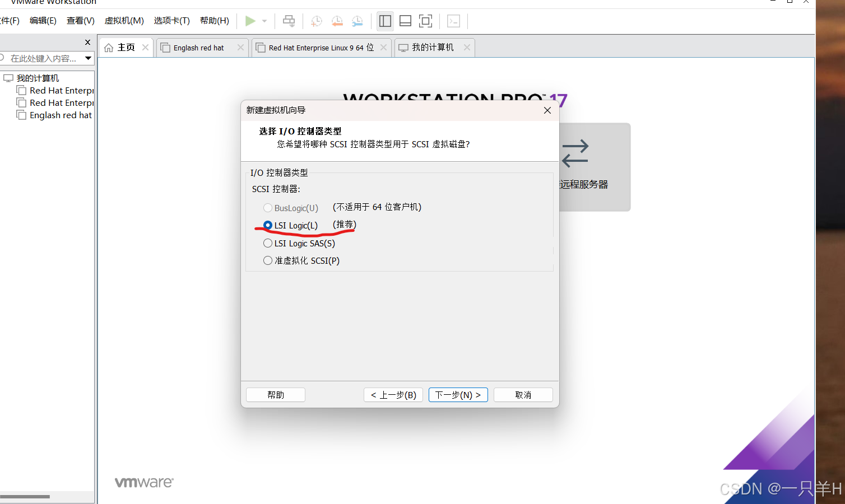Click the 取消 cancel button
This screenshot has width=845, height=504.
point(523,395)
